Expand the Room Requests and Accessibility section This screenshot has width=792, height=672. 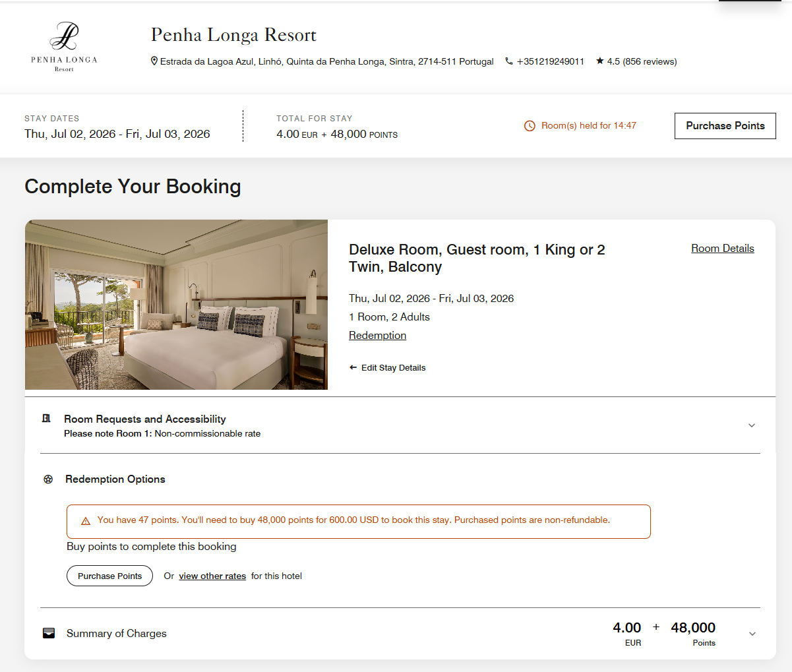pyautogui.click(x=751, y=425)
